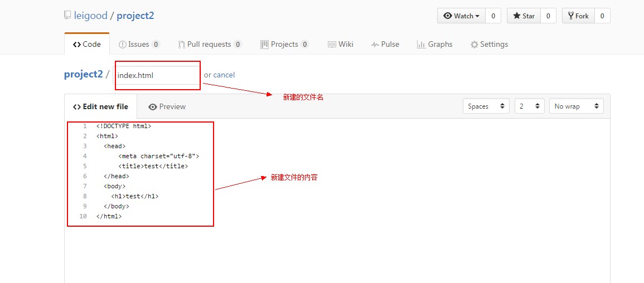Click the <!DOCTYPE html> code line
The width and height of the screenshot is (644, 283).
[124, 126]
